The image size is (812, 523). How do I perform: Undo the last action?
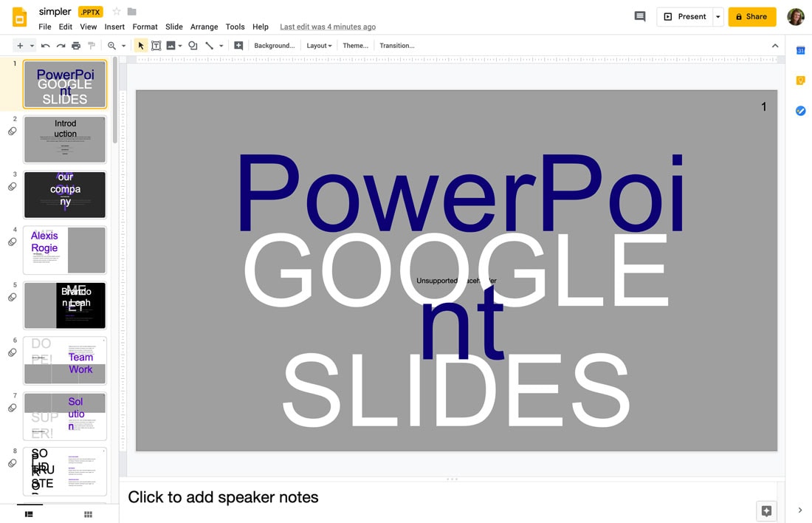click(46, 46)
